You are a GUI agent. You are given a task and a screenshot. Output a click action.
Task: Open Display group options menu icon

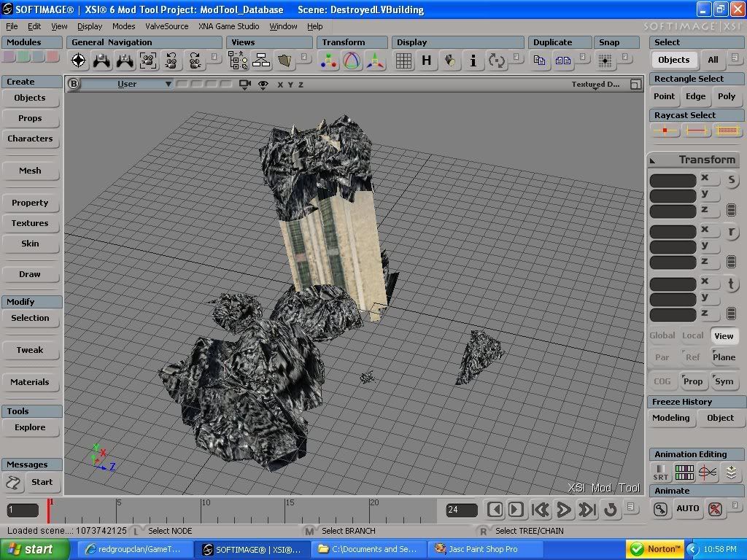pos(516,57)
